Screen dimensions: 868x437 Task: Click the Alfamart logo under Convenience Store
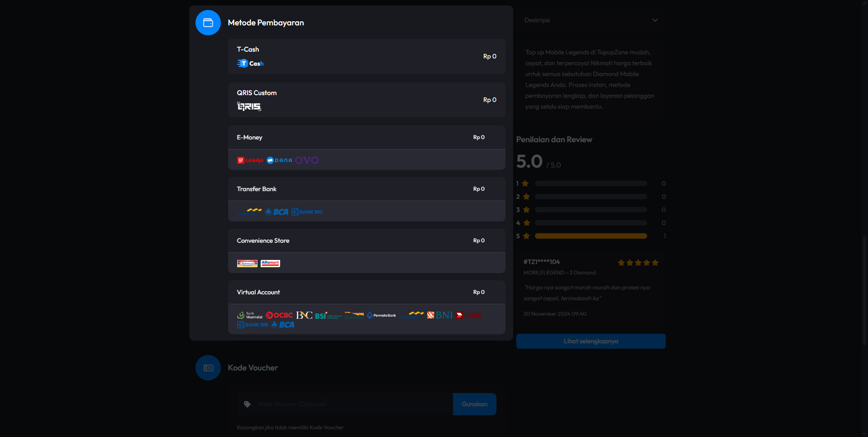(270, 263)
